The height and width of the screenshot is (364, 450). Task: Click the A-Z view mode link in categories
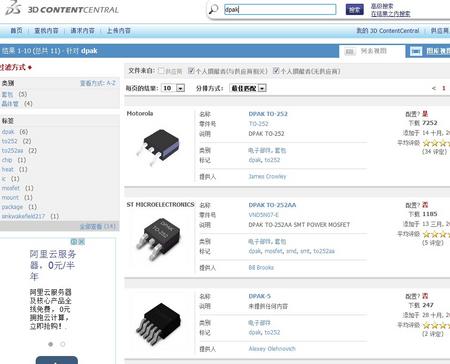[x=98, y=83]
